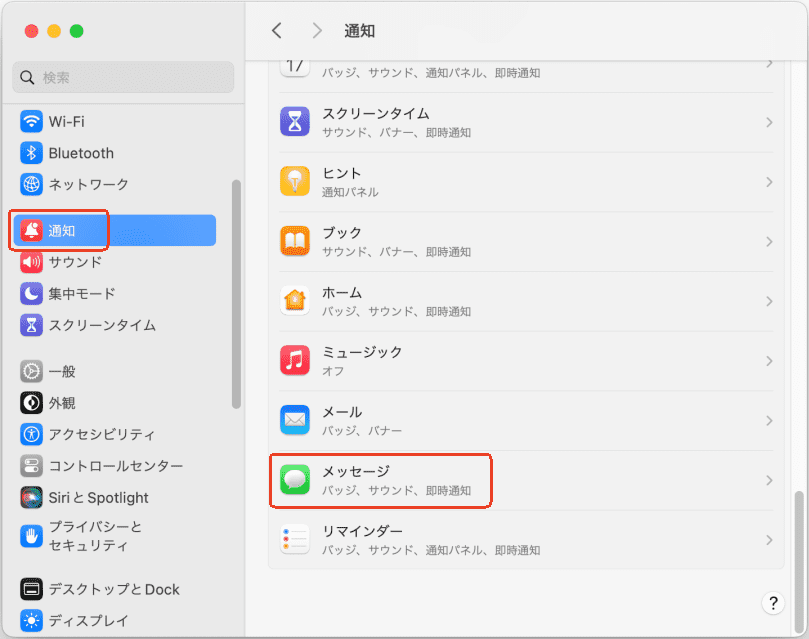Click the メール envelope app icon

tap(295, 420)
